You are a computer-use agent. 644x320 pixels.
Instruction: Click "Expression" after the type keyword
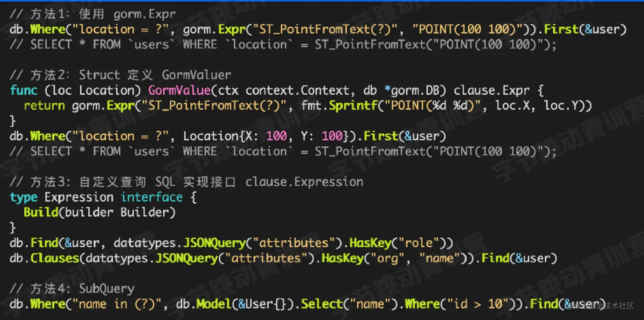pyautogui.click(x=79, y=197)
